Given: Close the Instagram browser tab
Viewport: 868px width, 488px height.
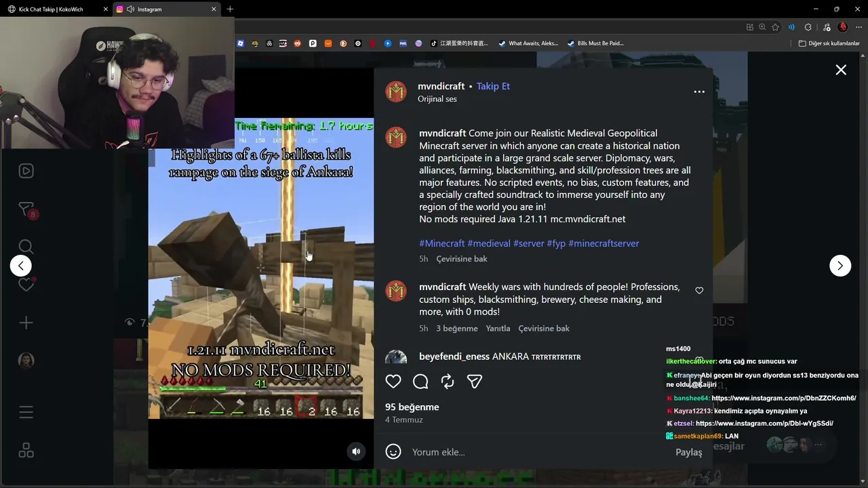Looking at the screenshot, I should click(x=214, y=9).
